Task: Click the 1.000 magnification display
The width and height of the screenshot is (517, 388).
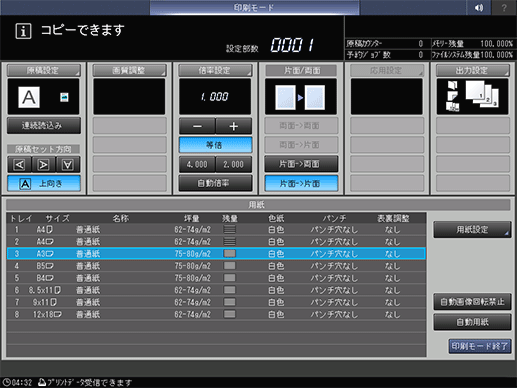Action: (x=215, y=97)
